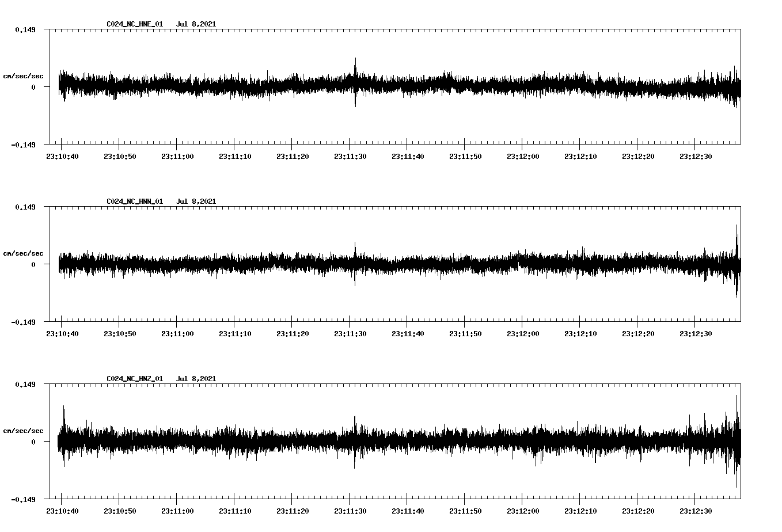Screen dimensions: 782x532
Task: Click the zero tick label on HNE axis
Action: pyautogui.click(x=33, y=87)
